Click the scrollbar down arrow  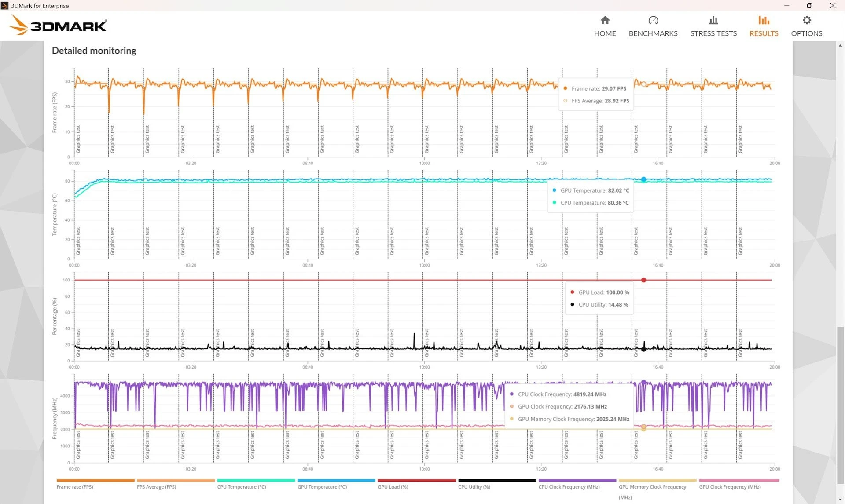(x=840, y=500)
